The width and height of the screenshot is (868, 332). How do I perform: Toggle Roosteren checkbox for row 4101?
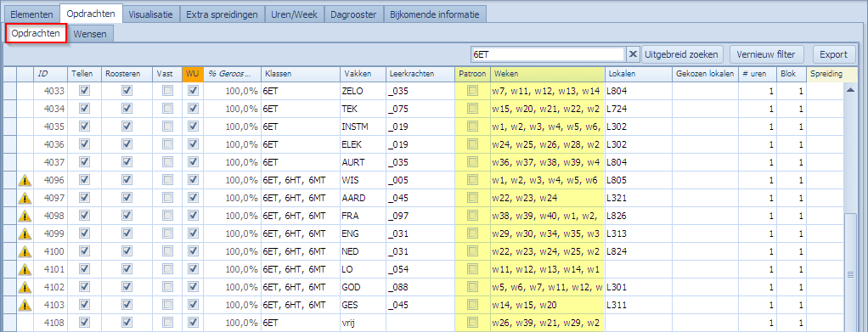[x=127, y=269]
